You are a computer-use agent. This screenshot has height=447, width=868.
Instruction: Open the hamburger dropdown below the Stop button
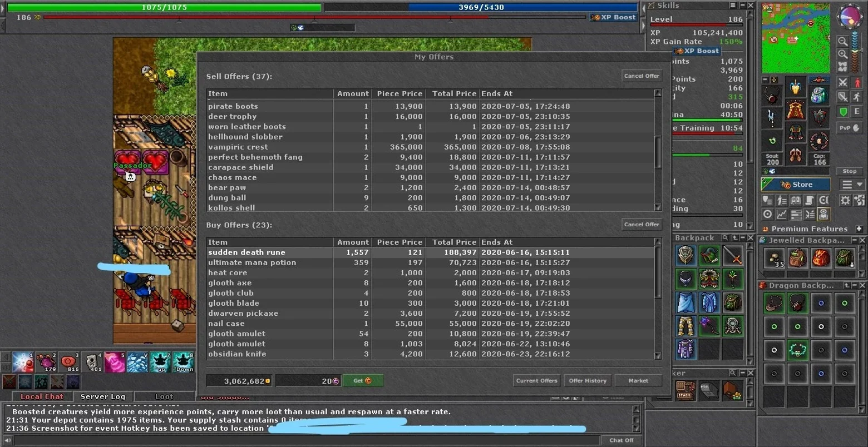click(x=852, y=185)
